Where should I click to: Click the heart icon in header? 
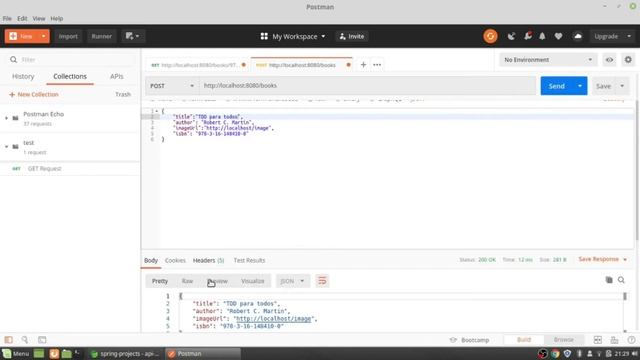558,36
